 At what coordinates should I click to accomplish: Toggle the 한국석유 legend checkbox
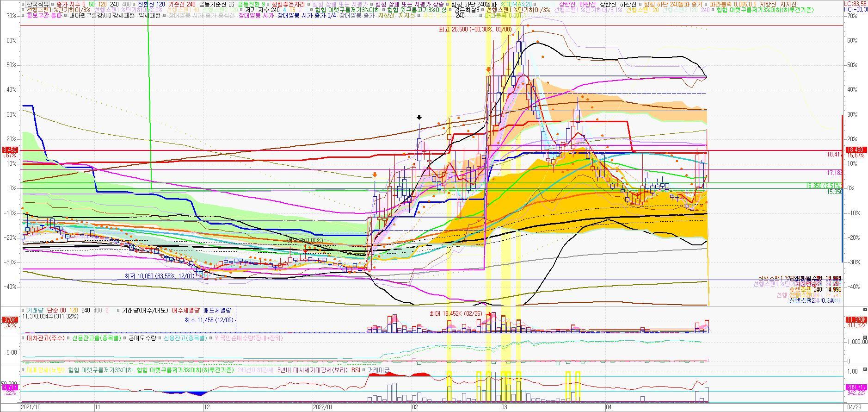pyautogui.click(x=24, y=4)
